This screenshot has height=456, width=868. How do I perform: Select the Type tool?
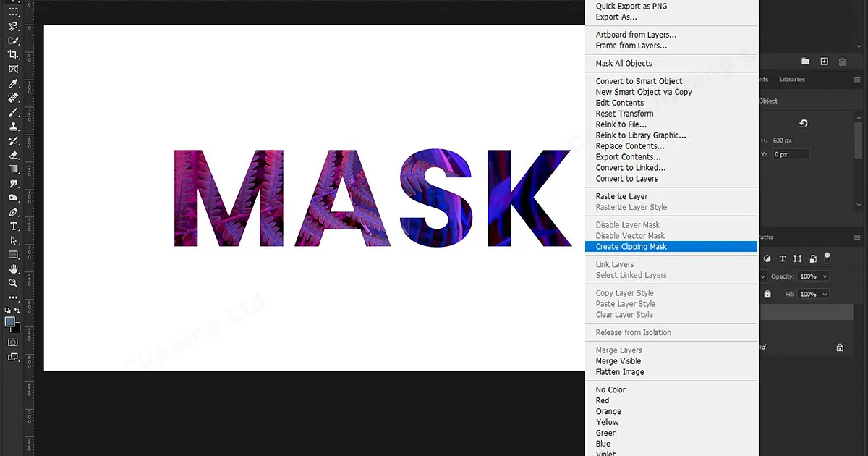[12, 227]
